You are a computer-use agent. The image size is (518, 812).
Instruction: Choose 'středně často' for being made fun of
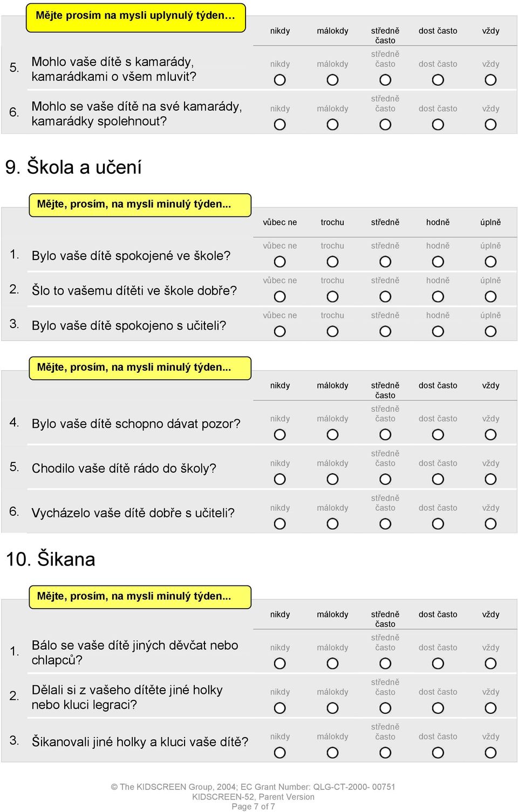385,708
